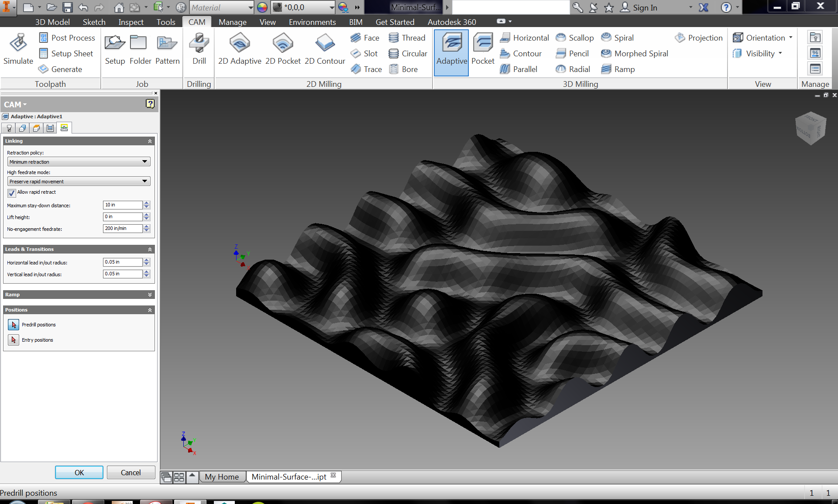Click the OK button to confirm
838x504 pixels.
(x=79, y=472)
